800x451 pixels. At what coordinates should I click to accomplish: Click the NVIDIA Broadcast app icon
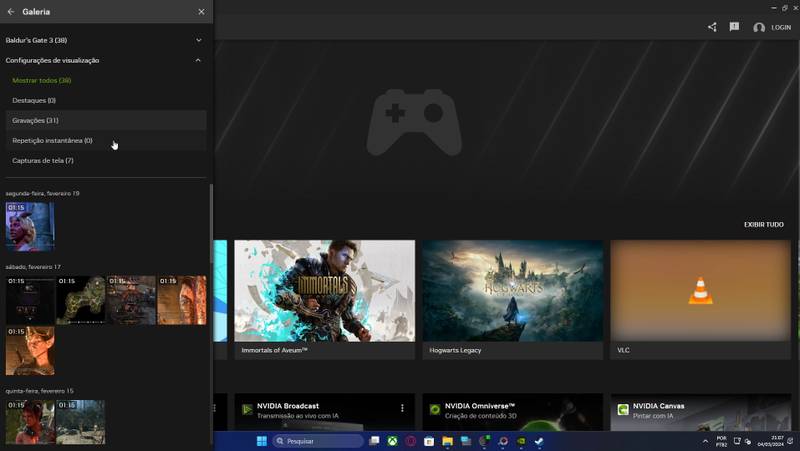click(247, 410)
